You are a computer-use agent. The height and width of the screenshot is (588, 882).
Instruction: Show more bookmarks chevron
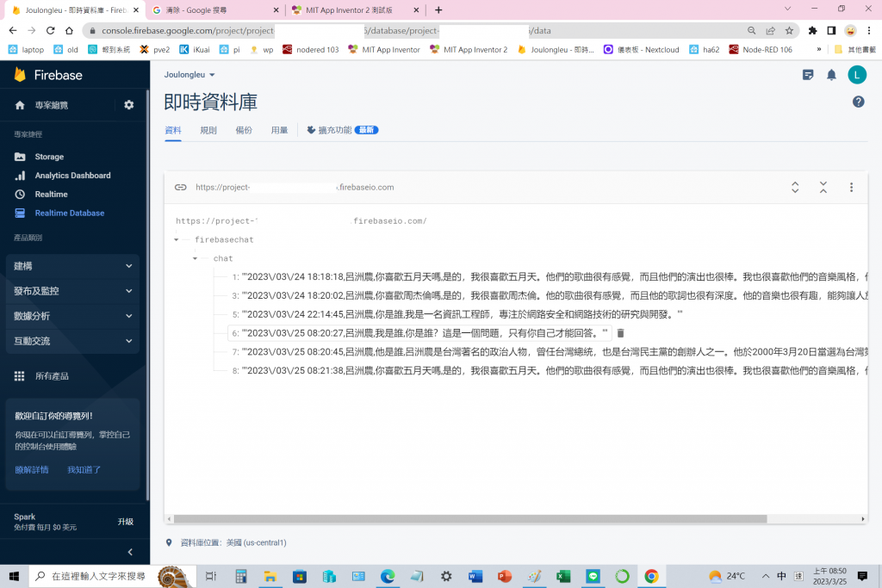pos(819,49)
